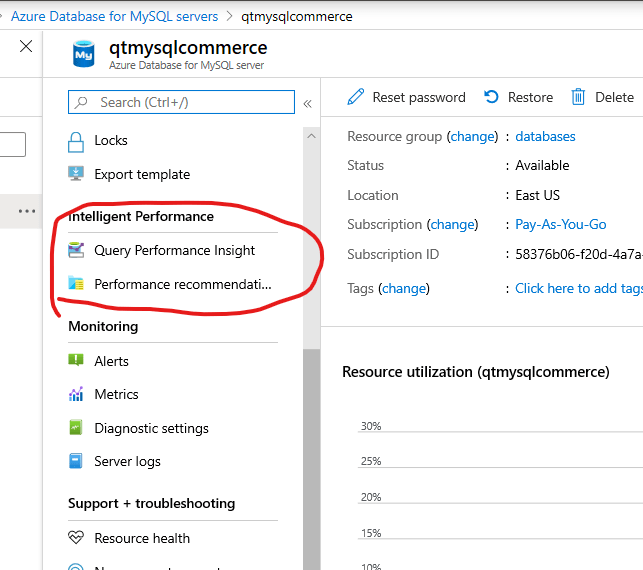The image size is (643, 570).
Task: Click change link next to Tags
Action: point(404,288)
